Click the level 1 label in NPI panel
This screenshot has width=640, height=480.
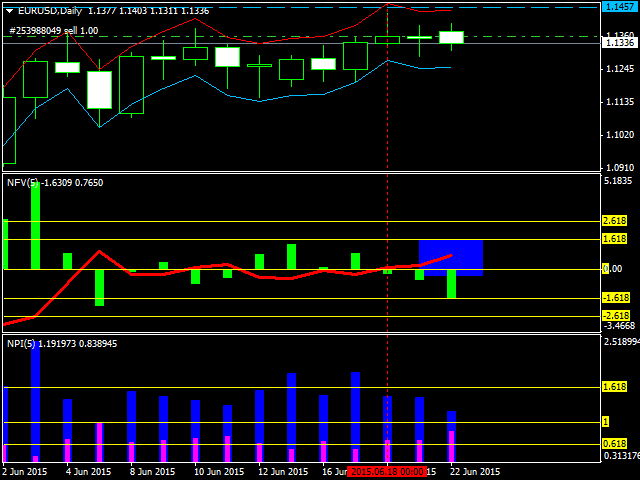point(606,422)
